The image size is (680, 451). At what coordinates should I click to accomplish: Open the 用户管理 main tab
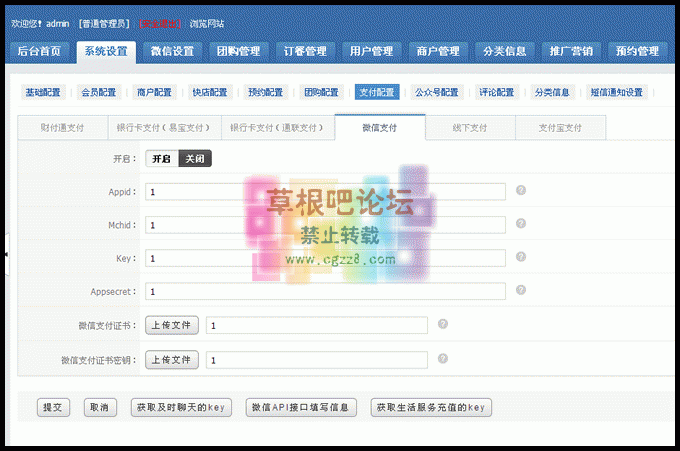[x=372, y=52]
